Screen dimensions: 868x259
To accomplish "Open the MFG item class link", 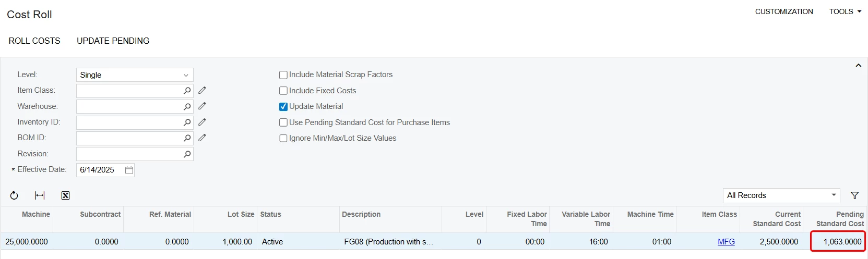I will 726,242.
